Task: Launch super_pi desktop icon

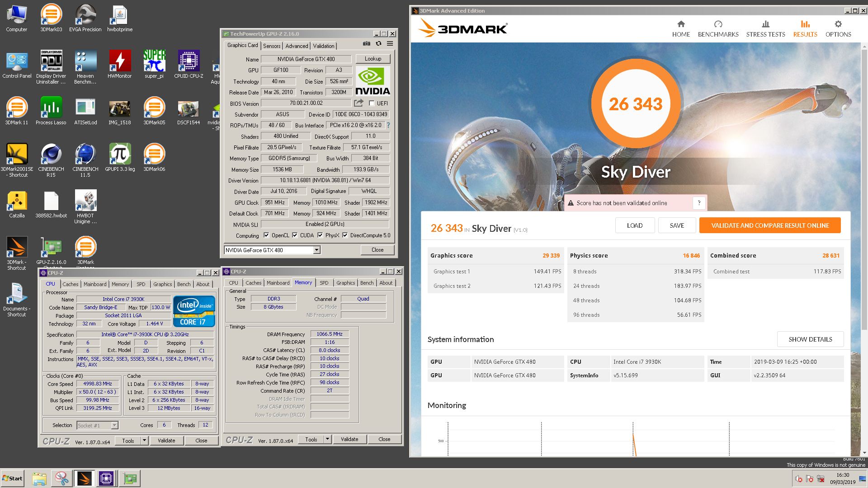Action: (154, 64)
